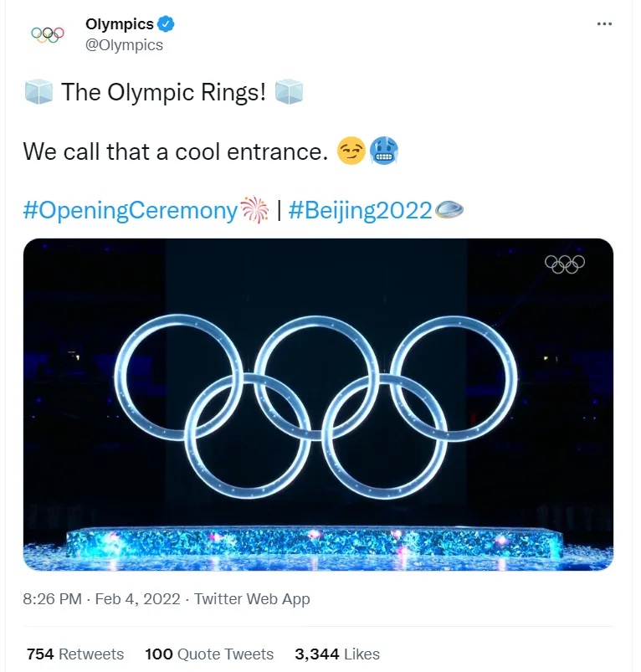
Task: Click the stadium emoji after #Beijing2022
Action: (x=449, y=210)
